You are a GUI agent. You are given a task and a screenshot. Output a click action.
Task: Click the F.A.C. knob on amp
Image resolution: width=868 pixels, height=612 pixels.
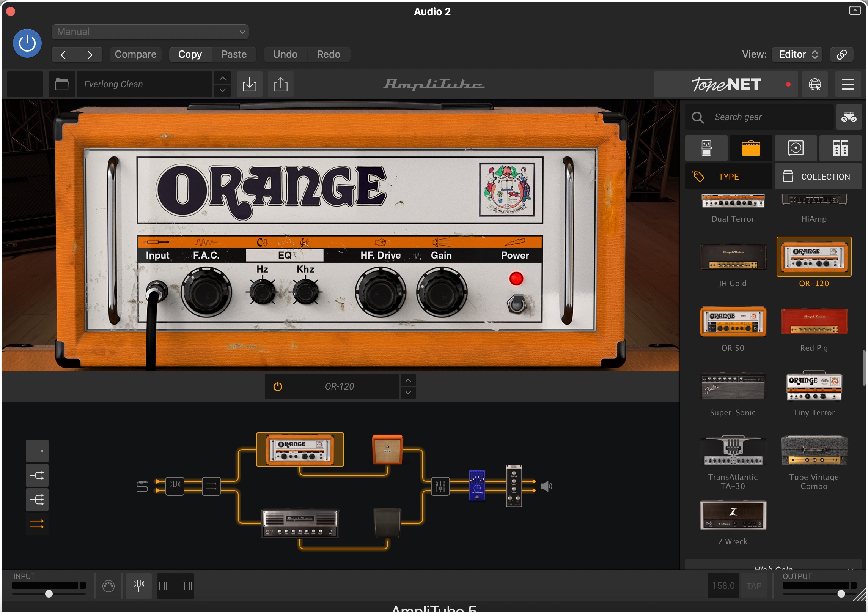pos(206,292)
